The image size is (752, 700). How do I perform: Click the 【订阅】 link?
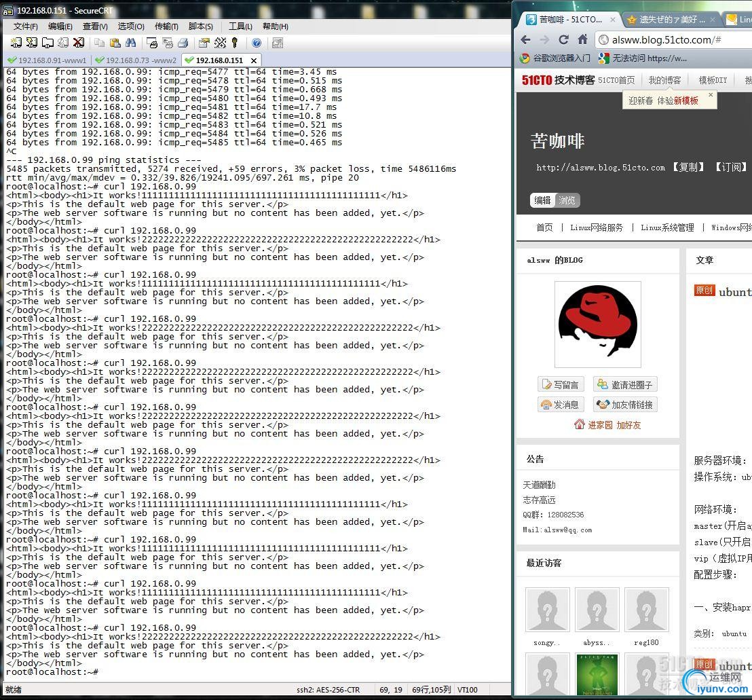[731, 167]
